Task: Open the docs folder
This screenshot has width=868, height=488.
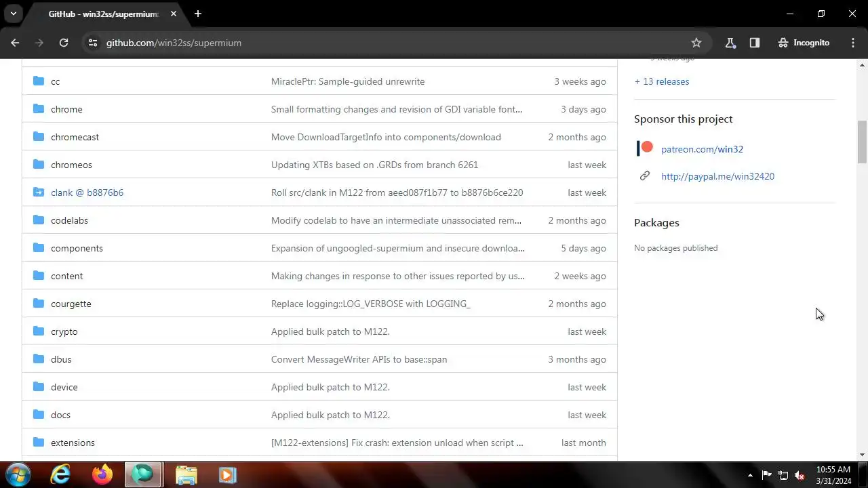Action: click(x=60, y=415)
